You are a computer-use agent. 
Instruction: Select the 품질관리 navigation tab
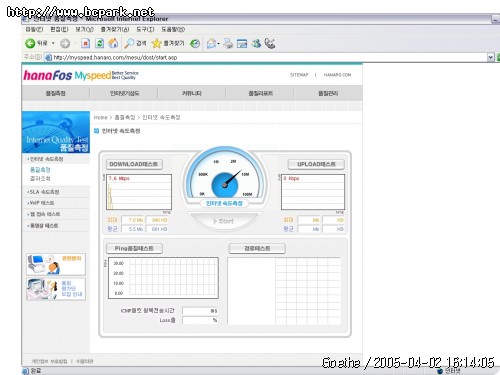click(328, 93)
